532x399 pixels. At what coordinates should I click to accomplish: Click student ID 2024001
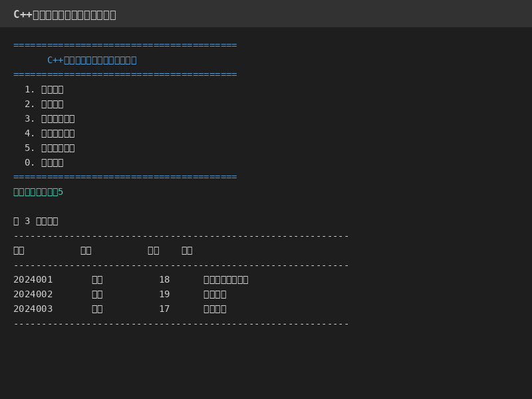tap(33, 279)
